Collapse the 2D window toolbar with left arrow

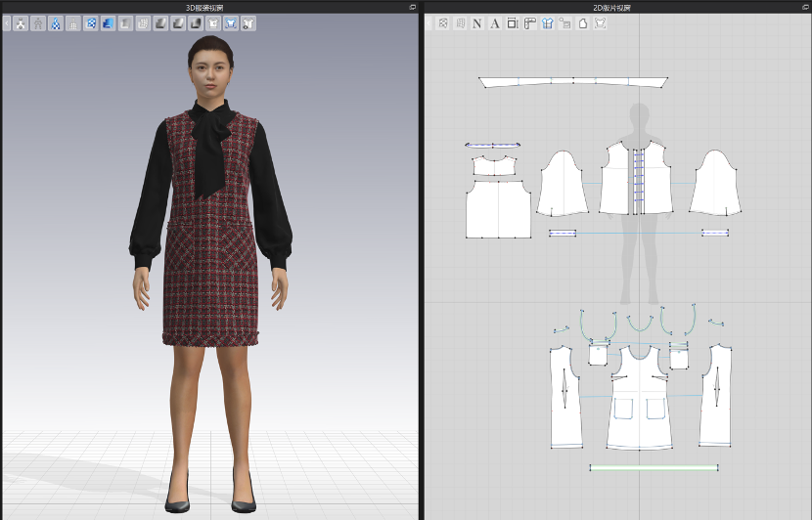click(429, 23)
